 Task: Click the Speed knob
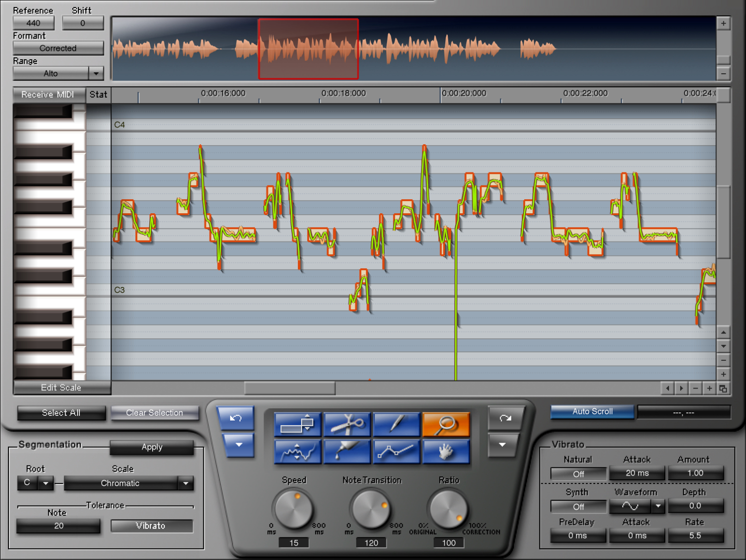coord(294,509)
